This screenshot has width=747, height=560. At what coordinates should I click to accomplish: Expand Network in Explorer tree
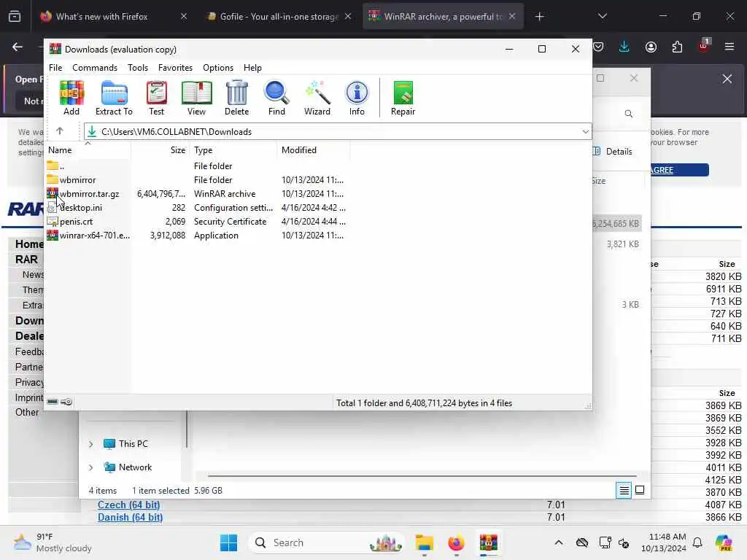coord(90,467)
